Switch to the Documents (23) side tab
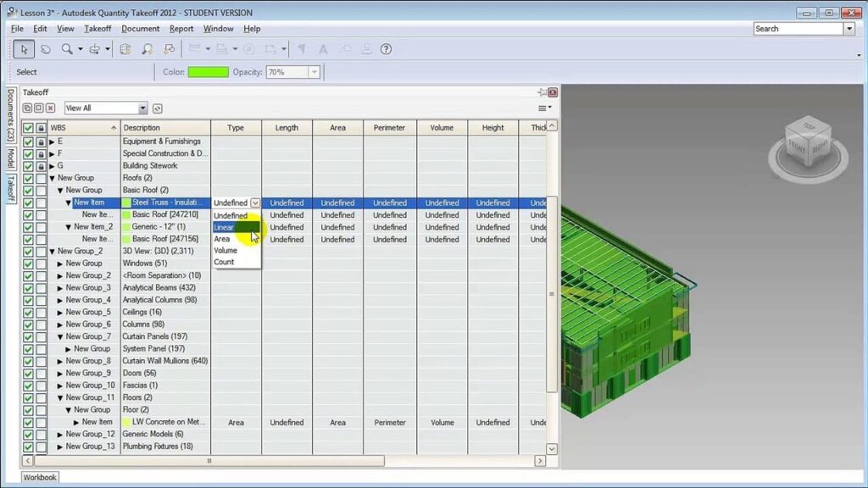 [10, 114]
